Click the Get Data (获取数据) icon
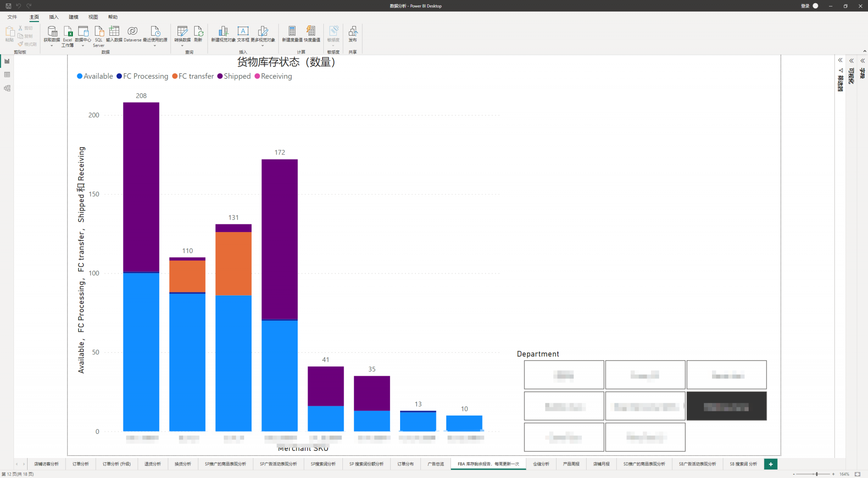This screenshot has width=868, height=478. coord(52,31)
